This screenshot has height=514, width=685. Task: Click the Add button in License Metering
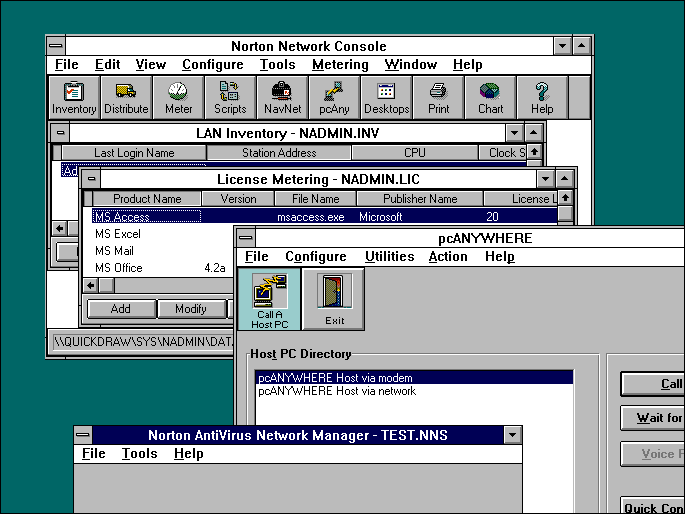tap(121, 309)
